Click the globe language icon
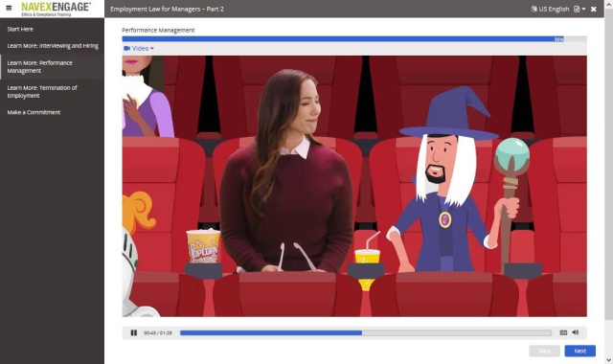613x364 pixels. click(534, 9)
